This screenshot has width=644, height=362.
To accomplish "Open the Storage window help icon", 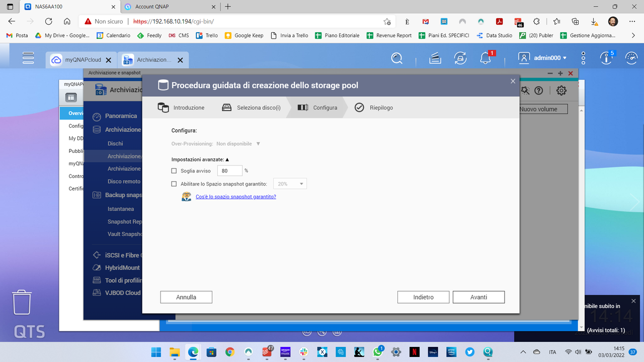I will tap(539, 90).
